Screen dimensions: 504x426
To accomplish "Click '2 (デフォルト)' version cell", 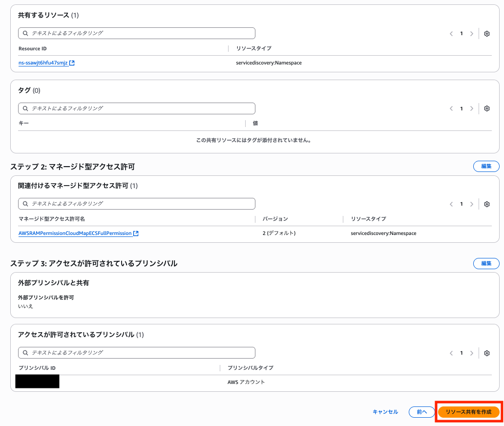I will pos(279,233).
